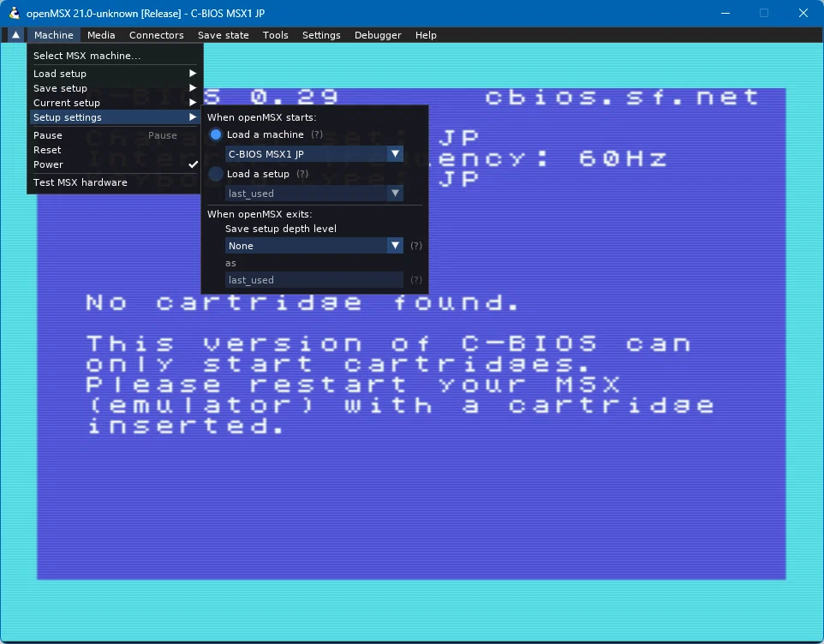Expand the Current setup submenu
The image size is (824, 644).
pyautogui.click(x=115, y=103)
